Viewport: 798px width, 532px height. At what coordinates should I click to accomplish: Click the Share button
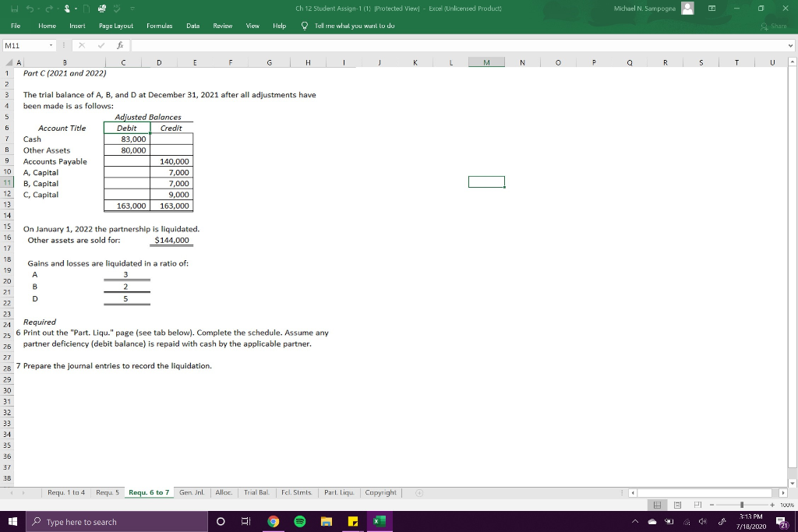click(x=774, y=26)
